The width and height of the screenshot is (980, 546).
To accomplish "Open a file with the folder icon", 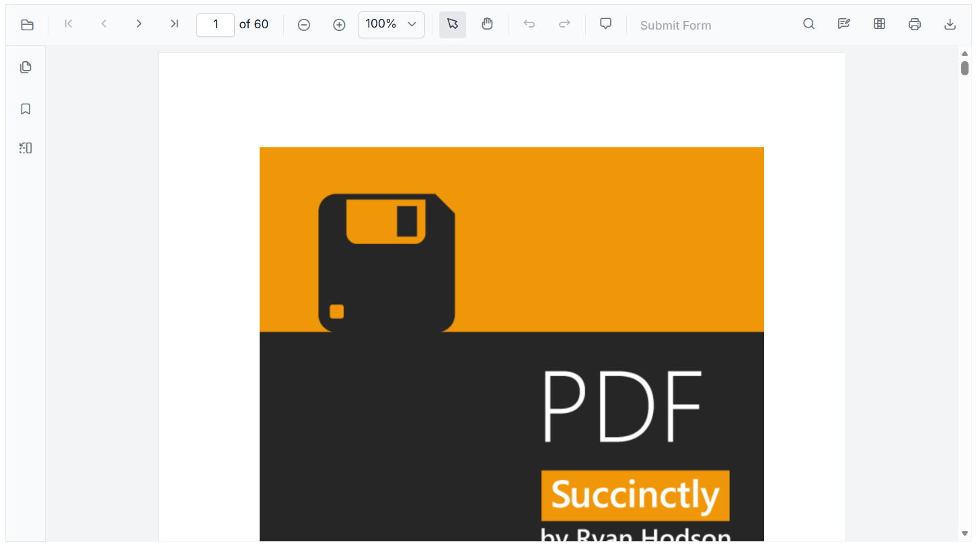I will tap(27, 25).
